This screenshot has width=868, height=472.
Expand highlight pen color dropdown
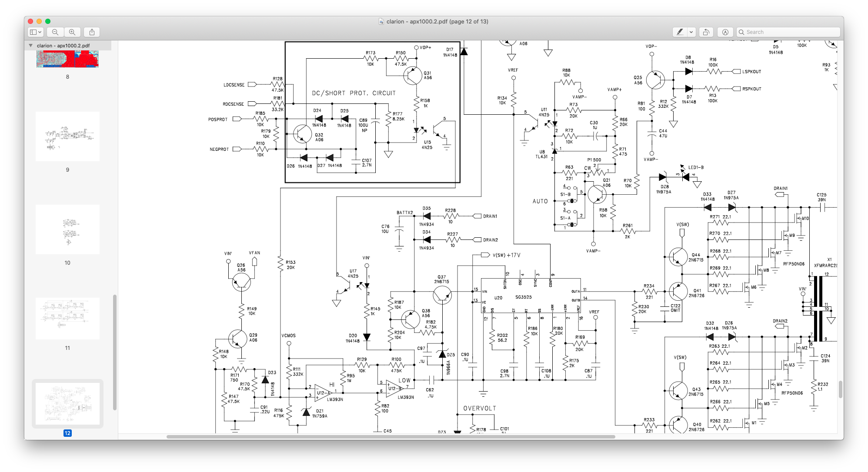[x=691, y=32]
